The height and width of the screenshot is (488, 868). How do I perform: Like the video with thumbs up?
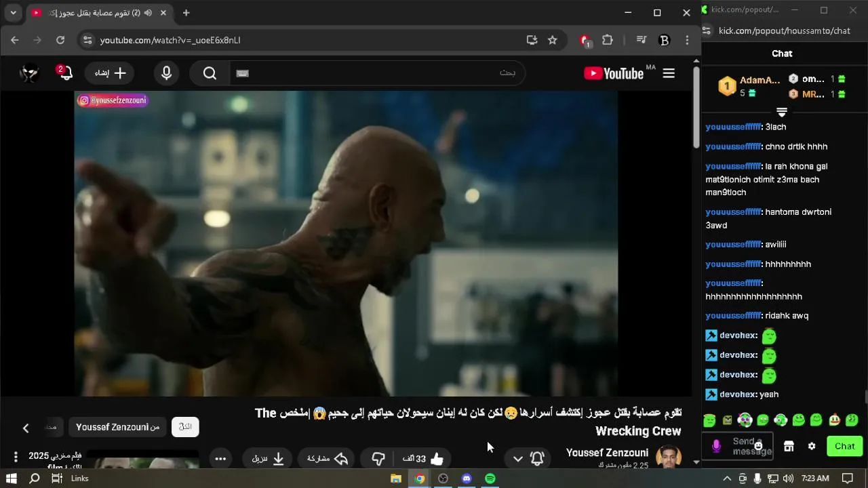(x=428, y=459)
